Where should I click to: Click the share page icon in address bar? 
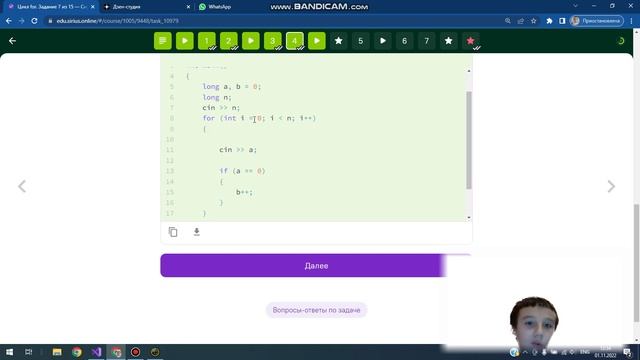point(520,21)
